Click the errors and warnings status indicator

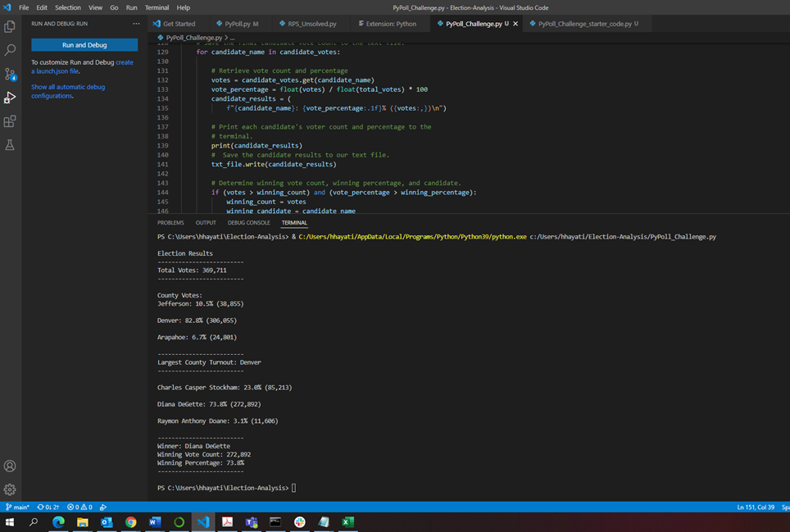click(79, 507)
